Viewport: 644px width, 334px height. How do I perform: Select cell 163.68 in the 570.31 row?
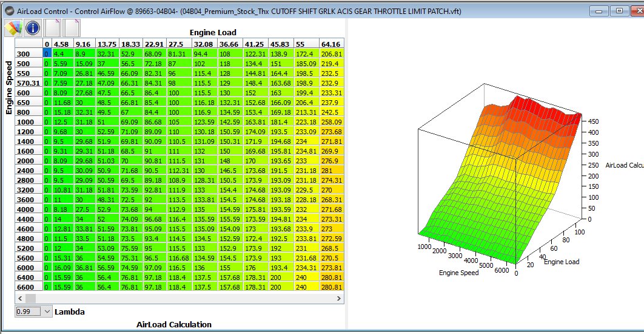[281, 83]
